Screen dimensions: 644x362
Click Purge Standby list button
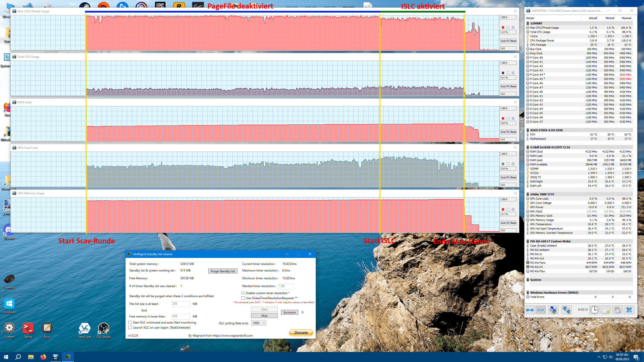click(223, 271)
